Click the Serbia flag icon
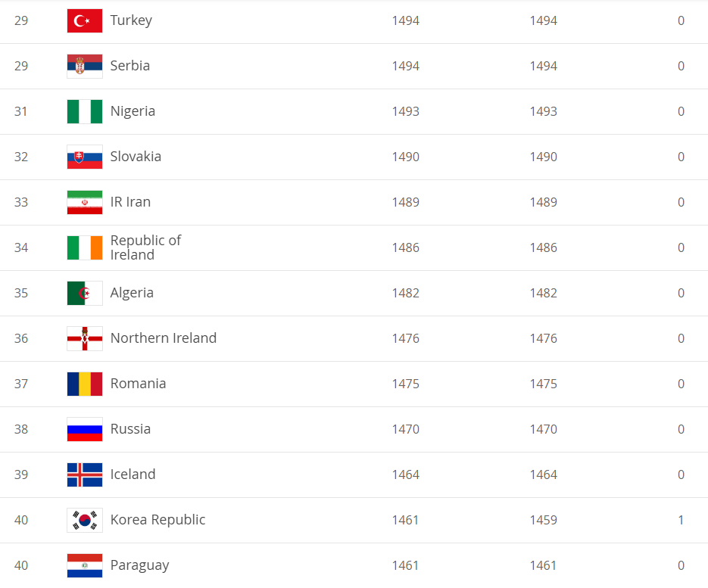The height and width of the screenshot is (588, 708). click(84, 66)
